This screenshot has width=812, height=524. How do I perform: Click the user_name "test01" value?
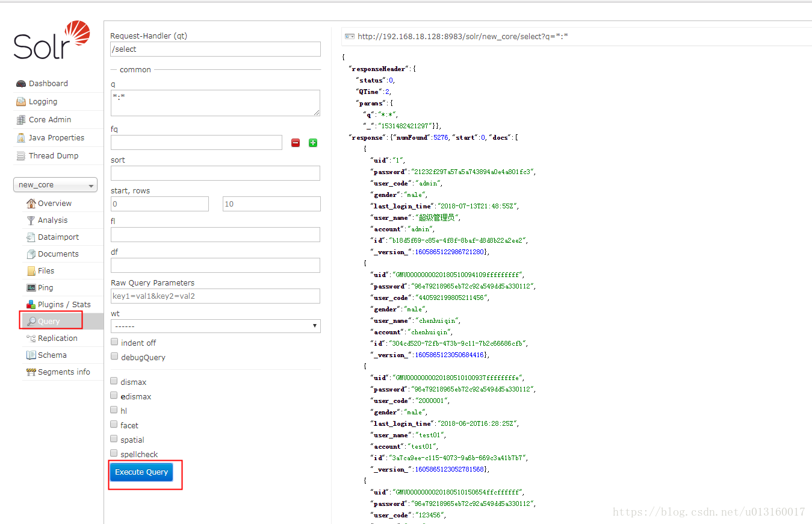(x=431, y=435)
